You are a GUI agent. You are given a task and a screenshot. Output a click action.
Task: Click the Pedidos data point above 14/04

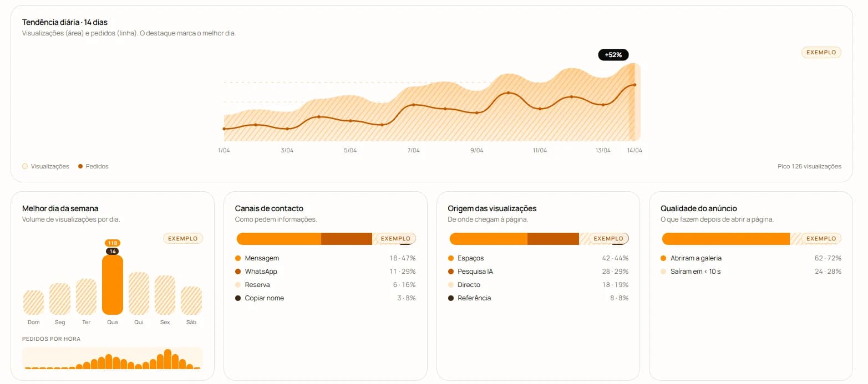[634, 85]
